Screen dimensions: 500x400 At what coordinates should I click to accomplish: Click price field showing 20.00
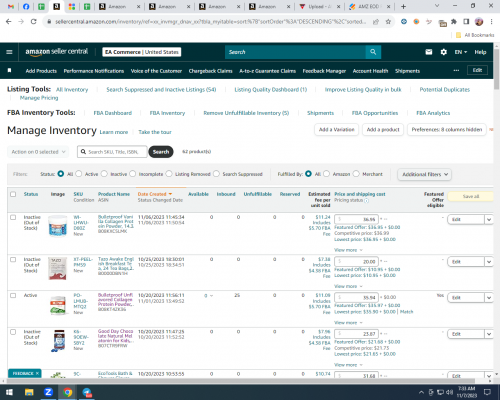(x=356, y=262)
